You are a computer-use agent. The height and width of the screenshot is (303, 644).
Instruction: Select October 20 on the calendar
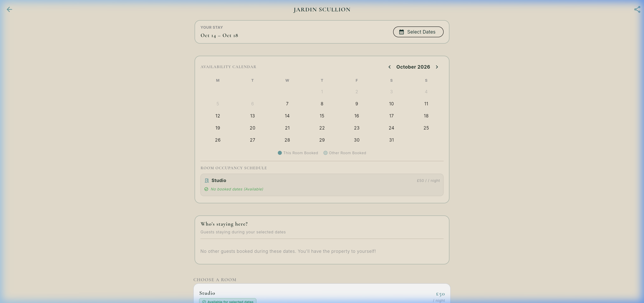coord(252,128)
